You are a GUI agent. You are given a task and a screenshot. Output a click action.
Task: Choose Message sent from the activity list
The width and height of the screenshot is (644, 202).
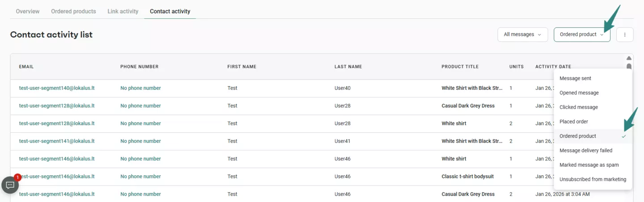(x=575, y=78)
